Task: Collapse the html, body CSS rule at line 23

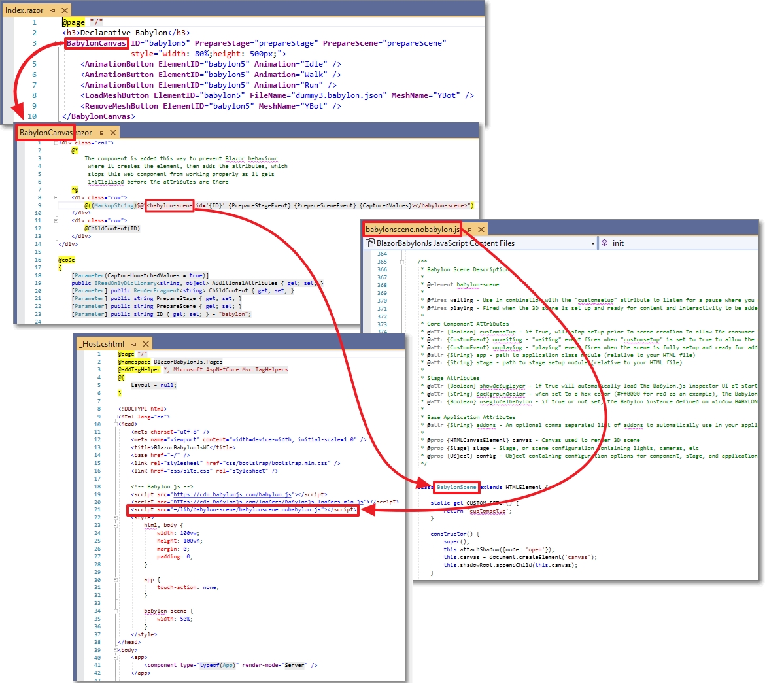Action: [x=116, y=526]
